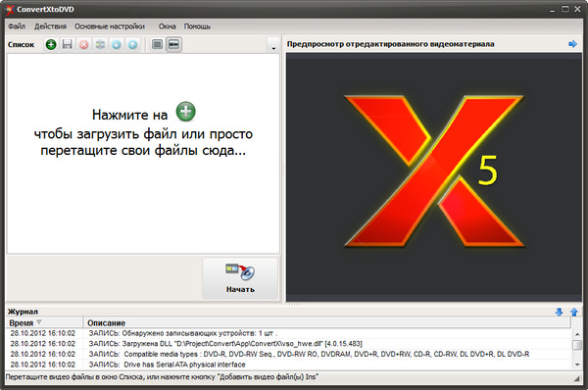588x390 pixels.
Task: Click the ConvertXtoDVD title bar app icon
Action: point(10,10)
